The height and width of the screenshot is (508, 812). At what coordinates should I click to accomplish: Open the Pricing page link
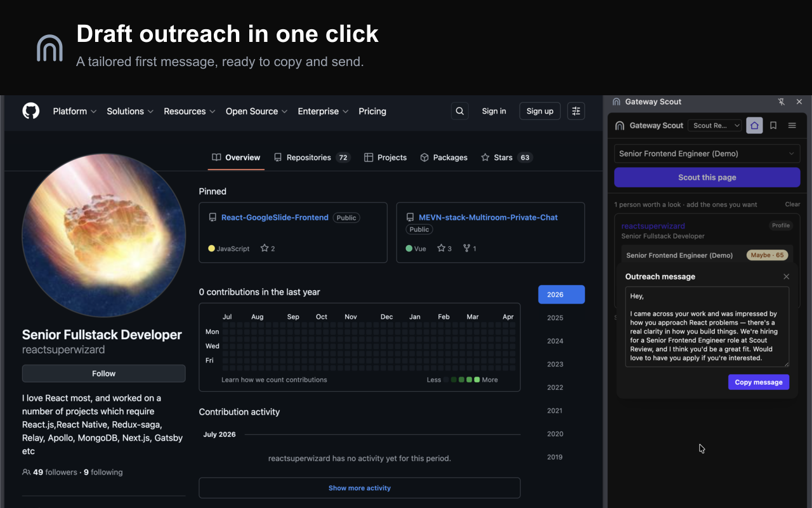372,111
